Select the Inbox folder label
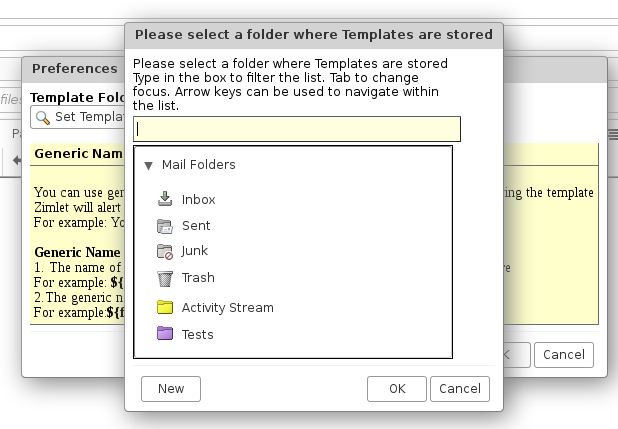 198,200
